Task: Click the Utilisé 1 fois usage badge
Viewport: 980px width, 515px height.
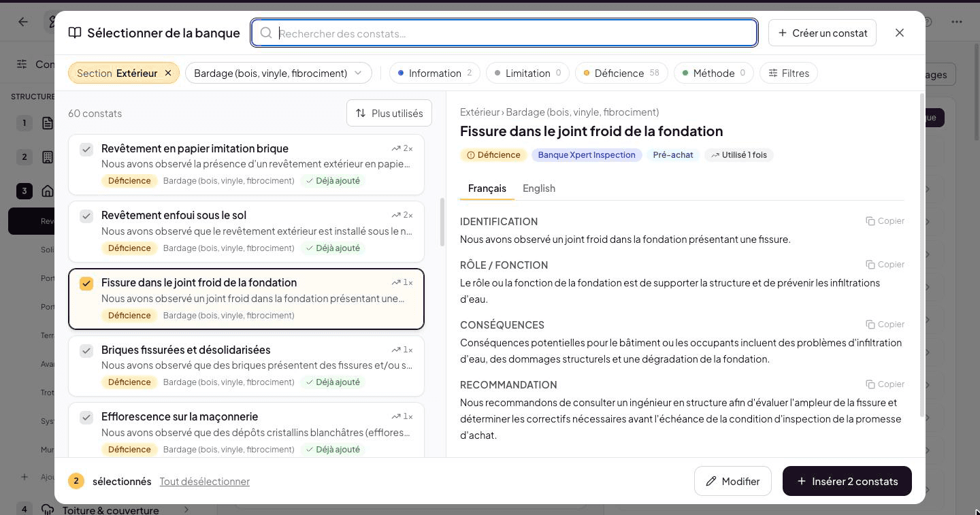Action: click(x=739, y=155)
